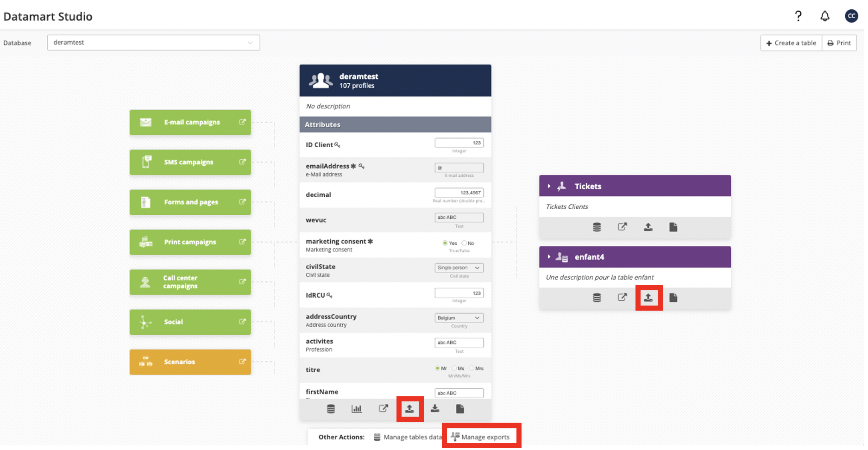Click the Create a table button
The height and width of the screenshot is (450, 868).
[791, 43]
